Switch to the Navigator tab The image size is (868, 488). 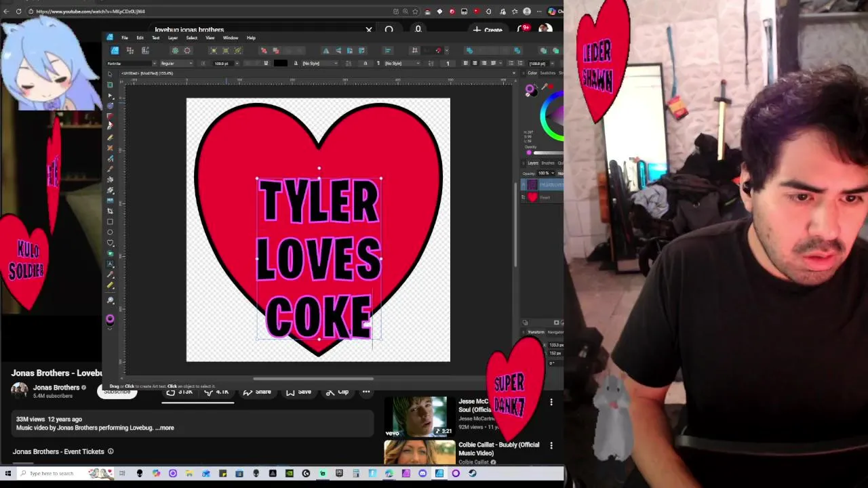click(556, 332)
